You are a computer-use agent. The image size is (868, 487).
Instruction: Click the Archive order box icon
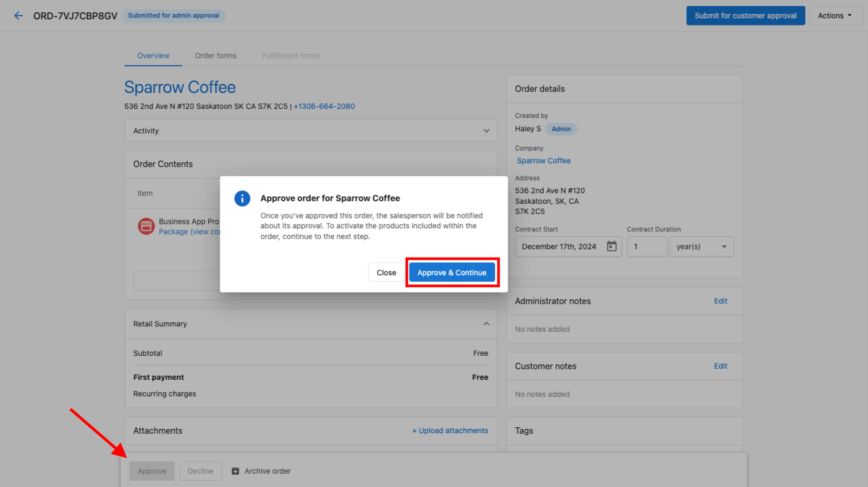[x=235, y=471]
